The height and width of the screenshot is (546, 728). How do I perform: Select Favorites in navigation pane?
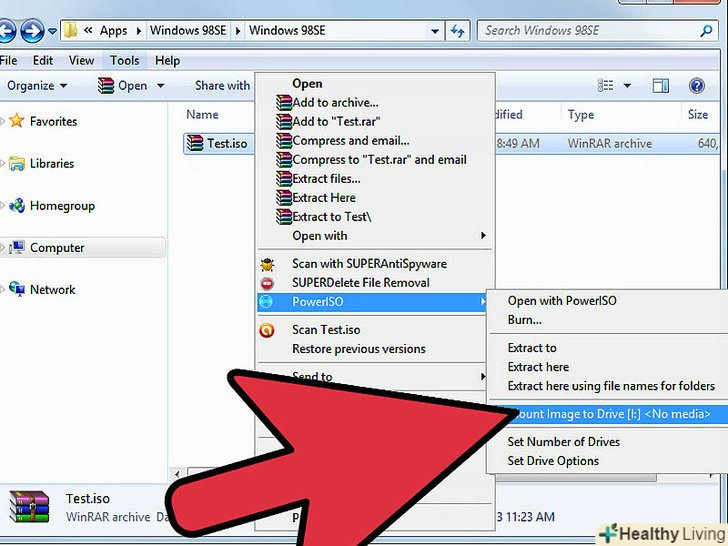(x=53, y=122)
